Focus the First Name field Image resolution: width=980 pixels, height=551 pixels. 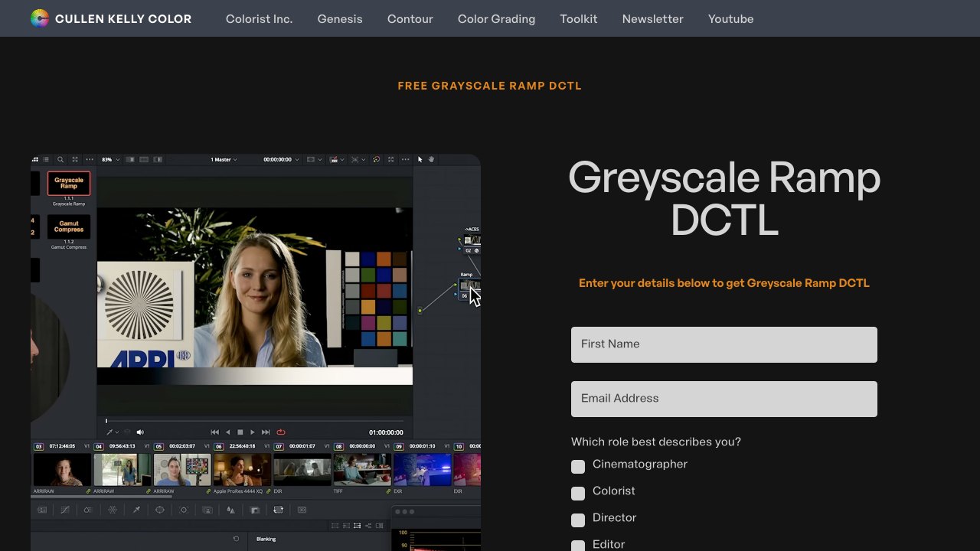pyautogui.click(x=724, y=344)
